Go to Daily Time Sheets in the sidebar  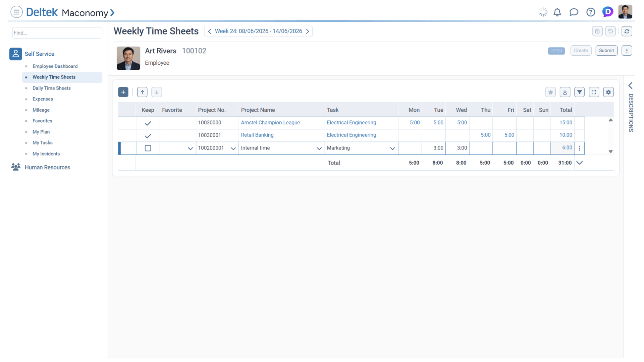pos(51,88)
